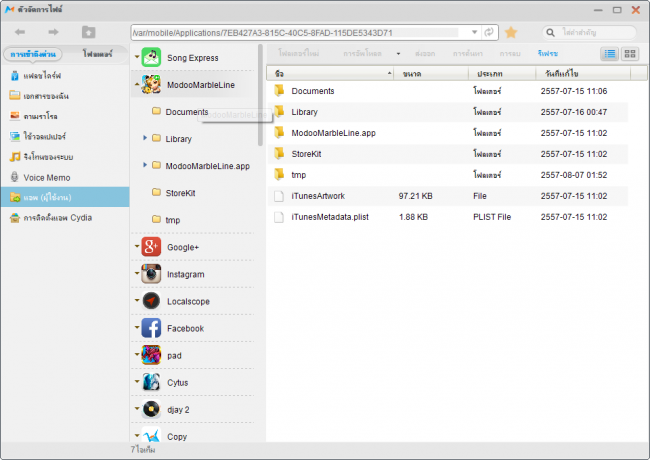650x460 pixels.
Task: Refresh the path with reload icon
Action: (489, 32)
